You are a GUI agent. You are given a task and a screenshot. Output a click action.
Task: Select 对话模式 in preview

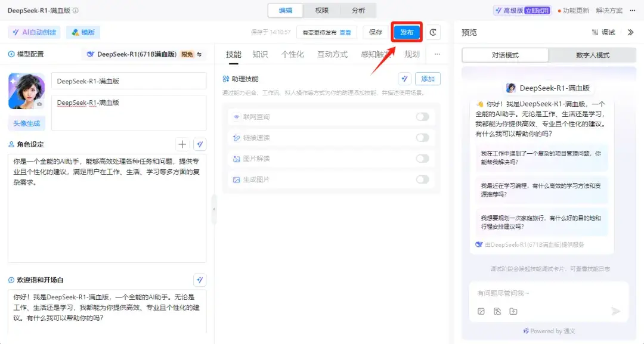[505, 55]
